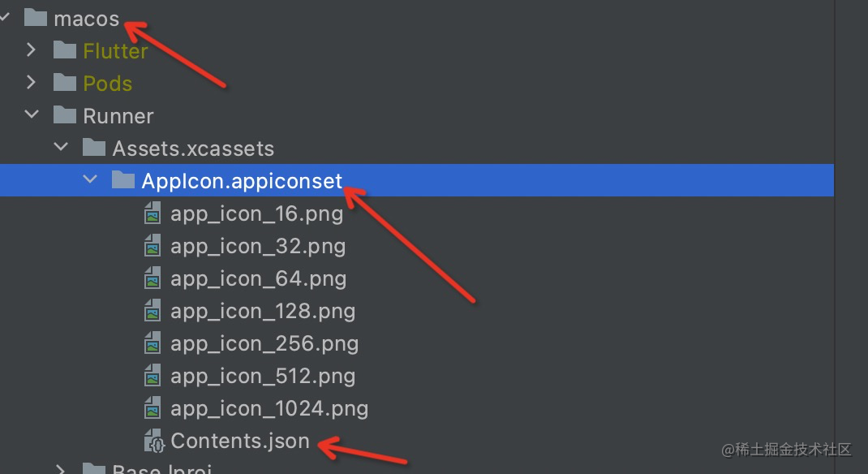Click the AppIcon.appiconset folder icon
The width and height of the screenshot is (868, 474).
tap(123, 180)
